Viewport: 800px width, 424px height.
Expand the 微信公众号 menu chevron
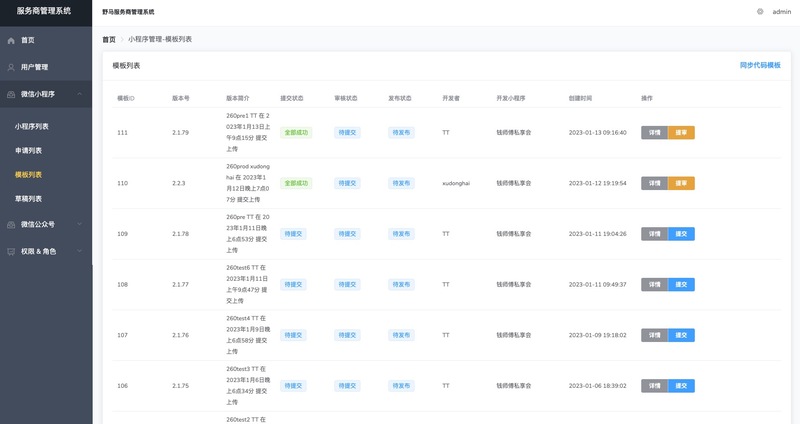pyautogui.click(x=79, y=225)
